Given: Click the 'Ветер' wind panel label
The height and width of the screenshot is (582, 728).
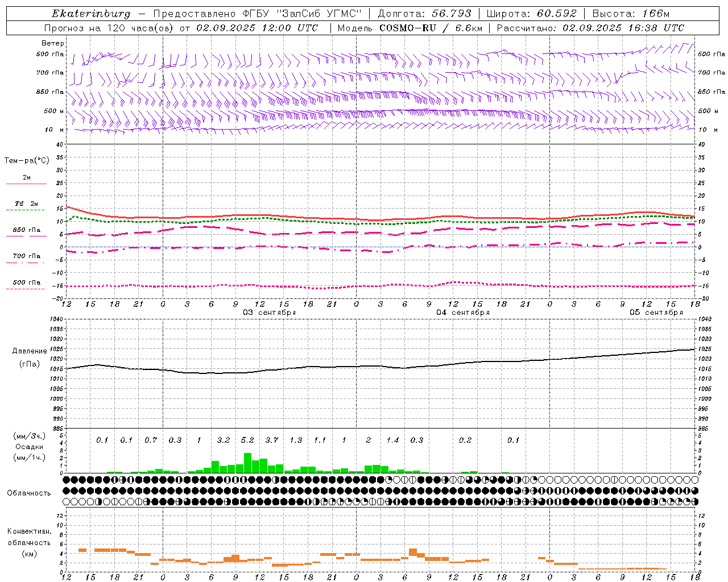Looking at the screenshot, I should point(53,43).
